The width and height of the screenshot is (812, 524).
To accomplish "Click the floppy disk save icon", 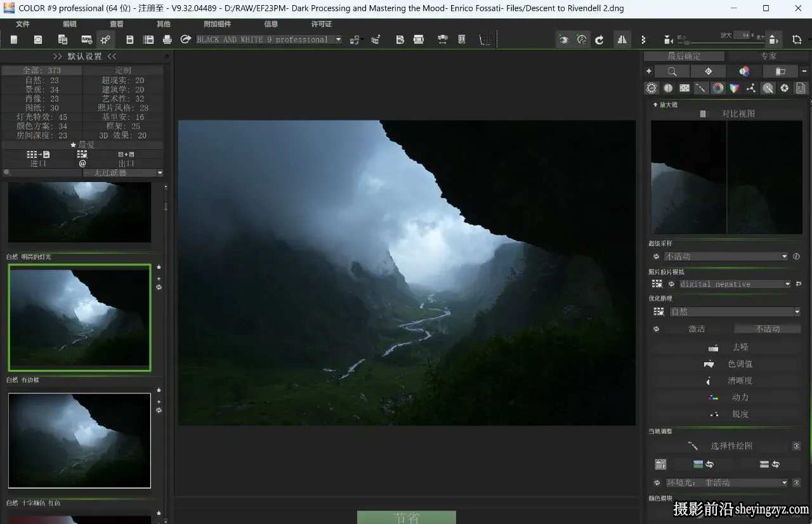I will coord(130,39).
